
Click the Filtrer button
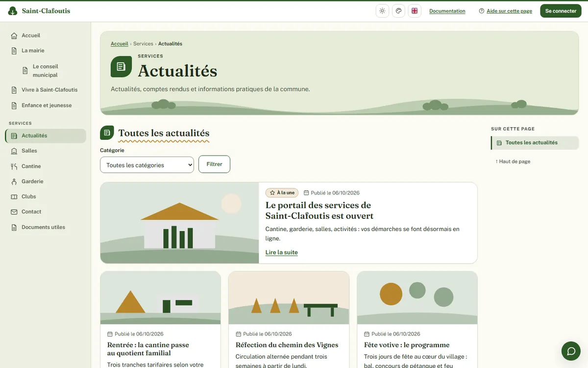pyautogui.click(x=214, y=164)
